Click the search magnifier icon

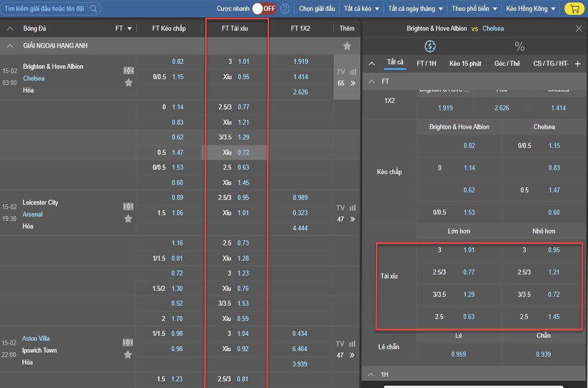pos(93,8)
